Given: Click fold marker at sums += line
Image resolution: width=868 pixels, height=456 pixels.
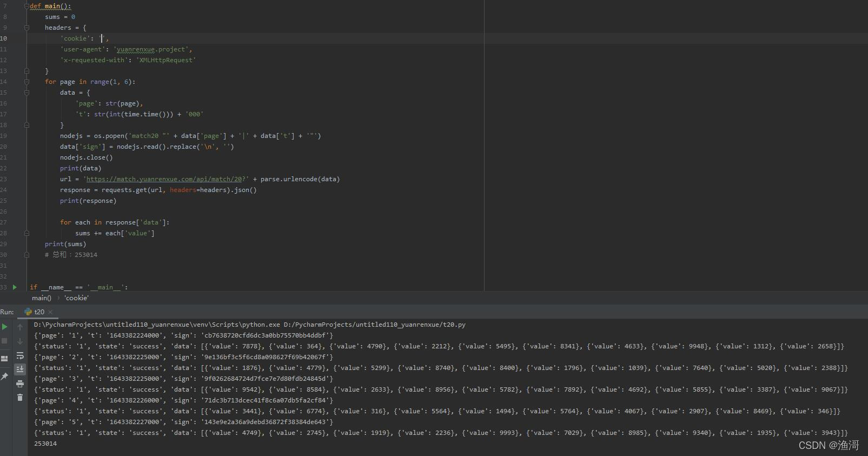Looking at the screenshot, I should point(26,233).
